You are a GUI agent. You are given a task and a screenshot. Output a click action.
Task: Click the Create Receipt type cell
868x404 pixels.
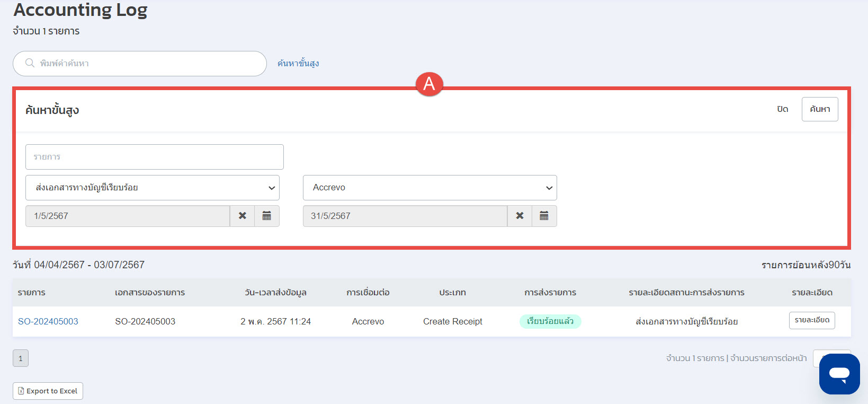coord(453,321)
